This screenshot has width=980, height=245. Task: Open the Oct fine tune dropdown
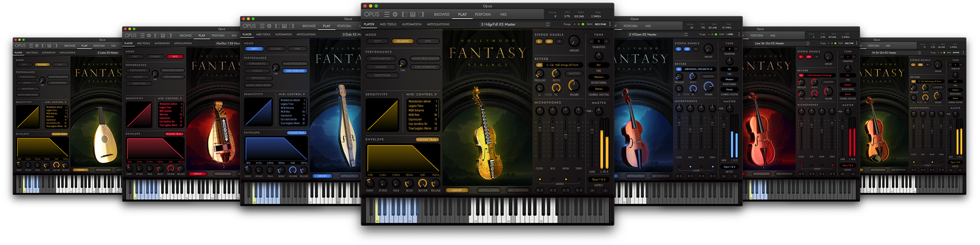click(x=599, y=65)
